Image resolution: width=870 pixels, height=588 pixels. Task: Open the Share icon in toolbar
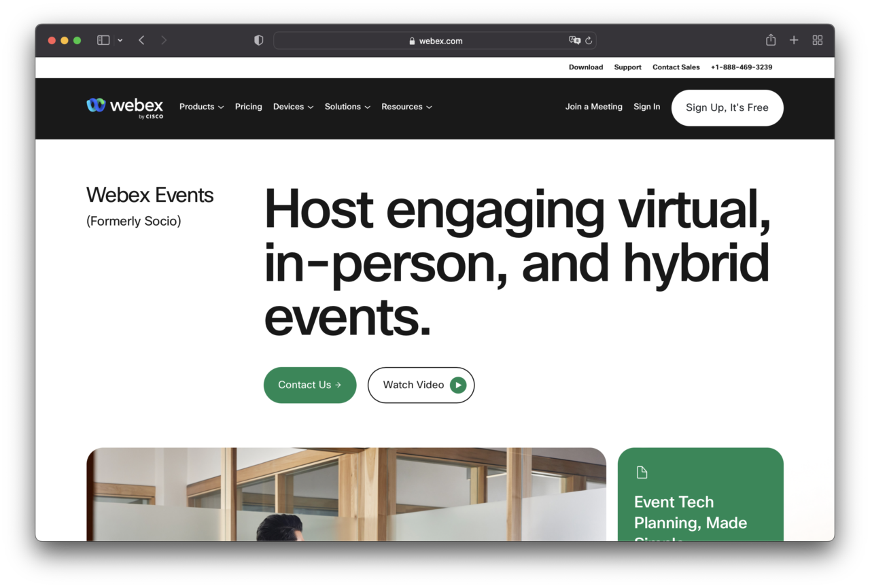pyautogui.click(x=771, y=40)
